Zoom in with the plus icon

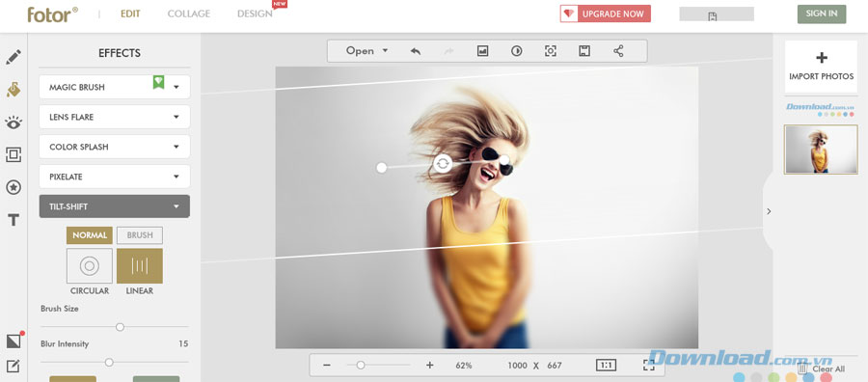[429, 366]
